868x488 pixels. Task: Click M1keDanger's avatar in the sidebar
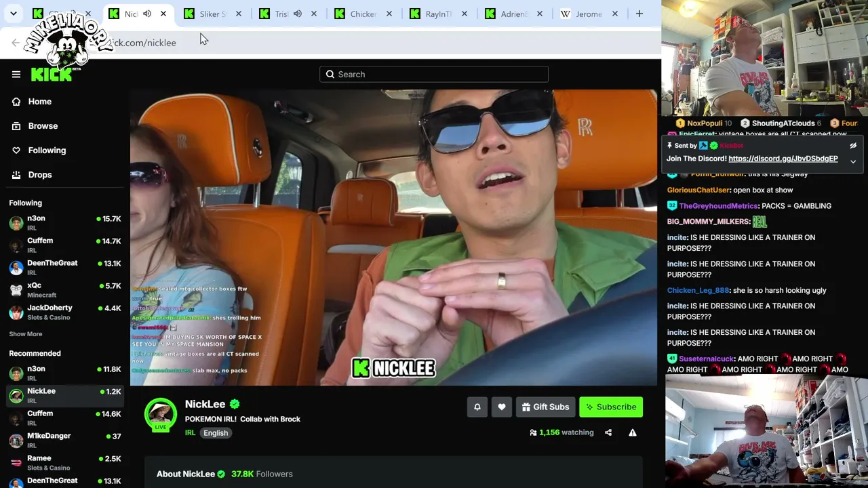point(16,441)
